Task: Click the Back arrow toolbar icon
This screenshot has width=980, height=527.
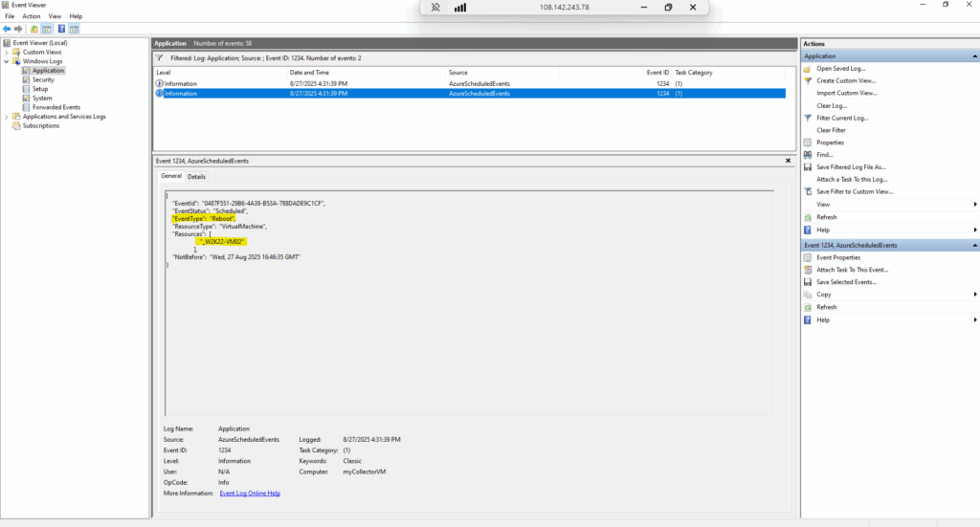Action: coord(7,29)
